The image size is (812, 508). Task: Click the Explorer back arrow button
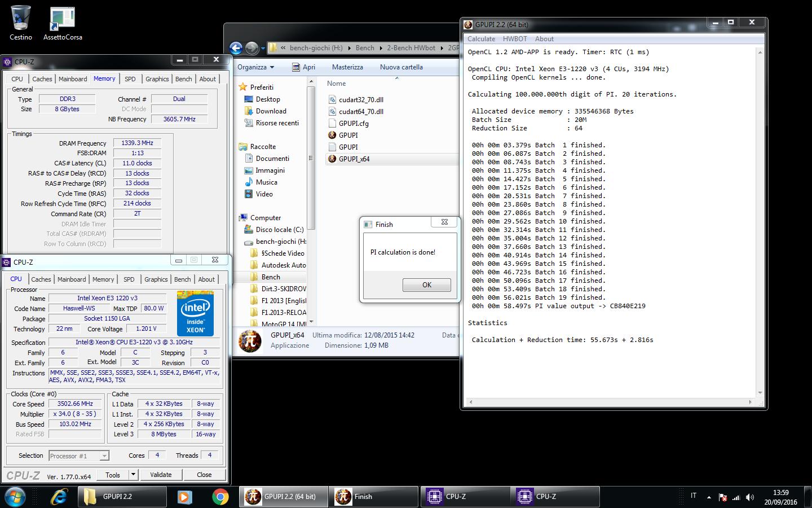[x=236, y=48]
